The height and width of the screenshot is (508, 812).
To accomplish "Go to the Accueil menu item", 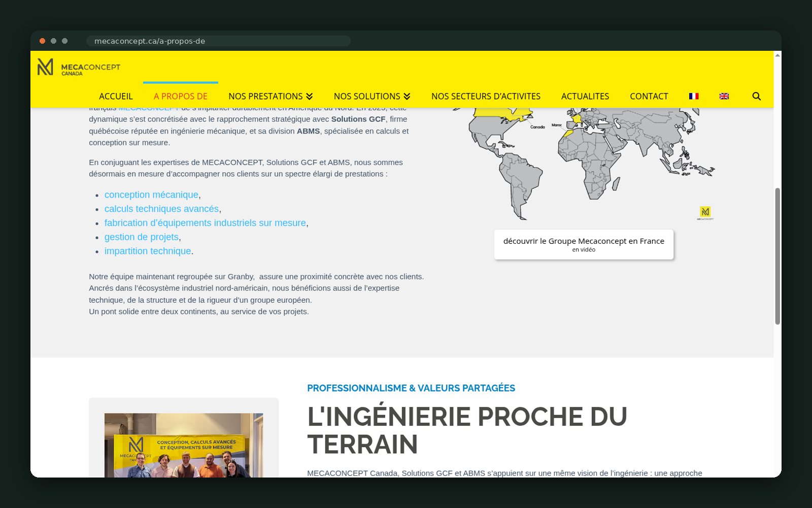I will click(116, 96).
